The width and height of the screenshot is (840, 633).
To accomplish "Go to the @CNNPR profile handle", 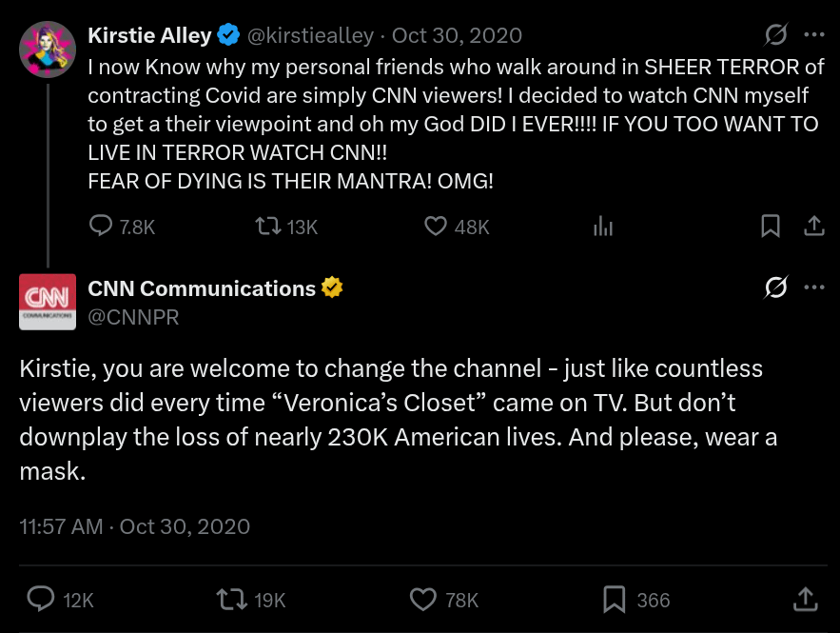I will pyautogui.click(x=133, y=317).
